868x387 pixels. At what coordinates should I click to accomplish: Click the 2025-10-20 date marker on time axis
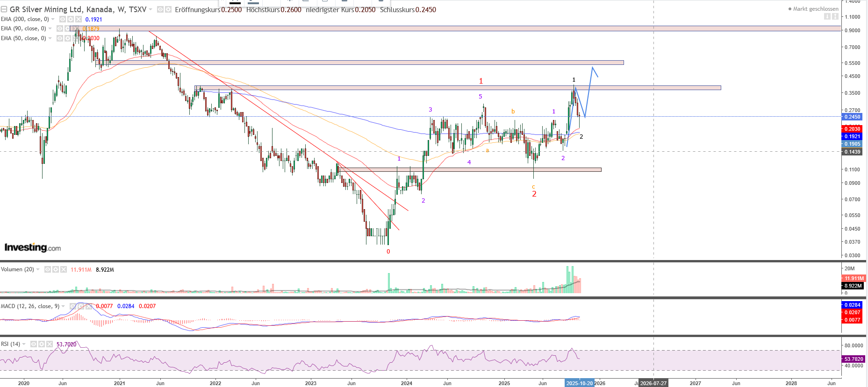click(x=579, y=383)
